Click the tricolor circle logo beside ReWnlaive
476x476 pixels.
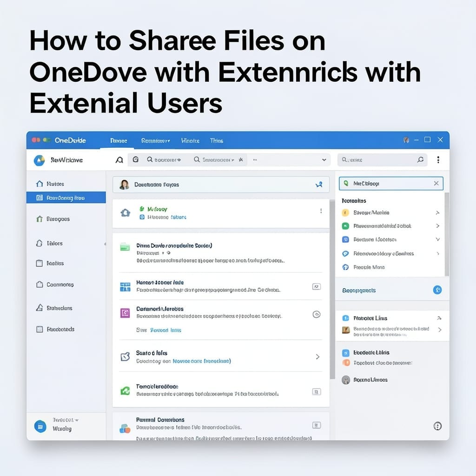pyautogui.click(x=39, y=160)
